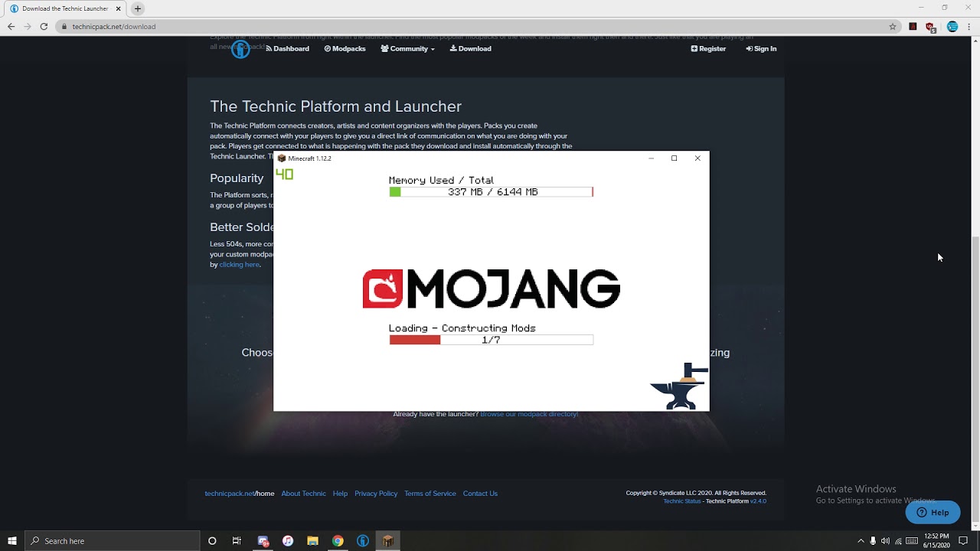The height and width of the screenshot is (551, 980).
Task: Click the microphone tray icon
Action: pos(873,541)
